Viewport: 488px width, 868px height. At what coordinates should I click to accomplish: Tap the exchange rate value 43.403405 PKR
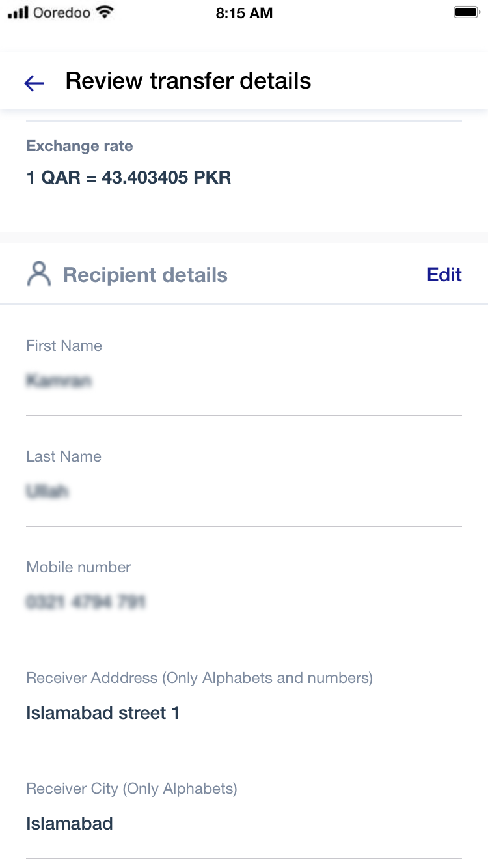point(167,177)
